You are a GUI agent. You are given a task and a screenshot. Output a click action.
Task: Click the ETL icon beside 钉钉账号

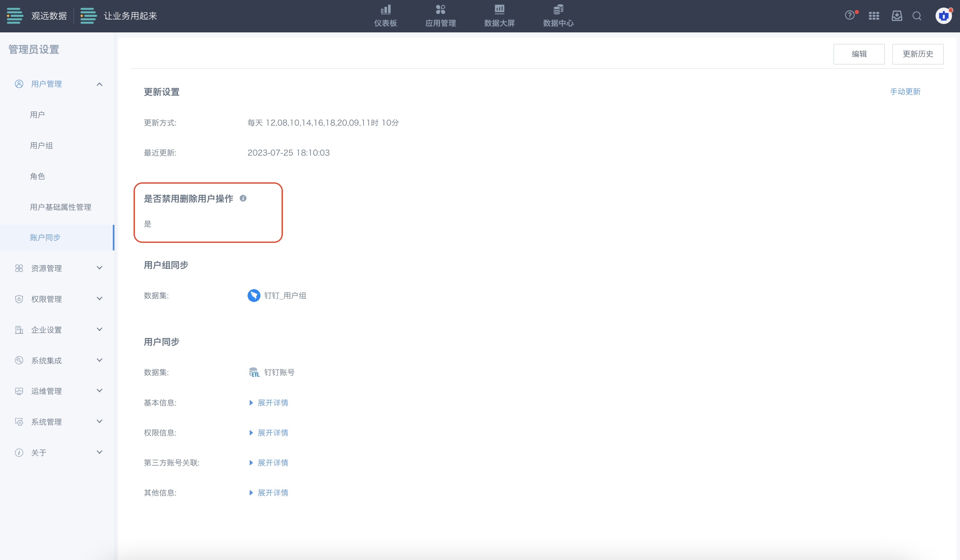[254, 372]
